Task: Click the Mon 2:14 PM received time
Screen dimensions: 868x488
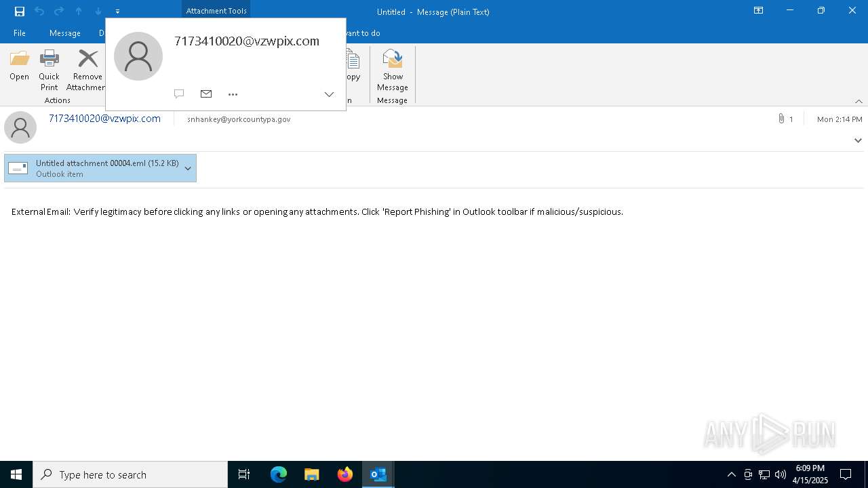Action: (840, 119)
